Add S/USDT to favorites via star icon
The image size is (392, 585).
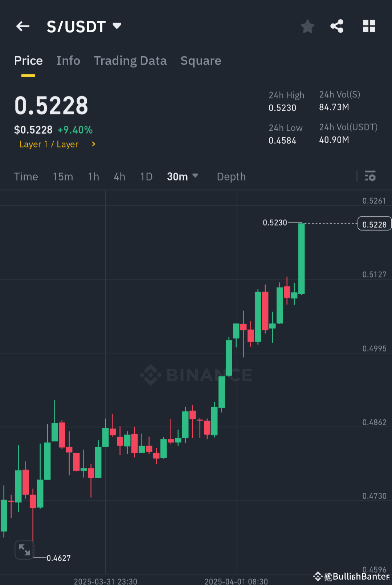click(307, 26)
